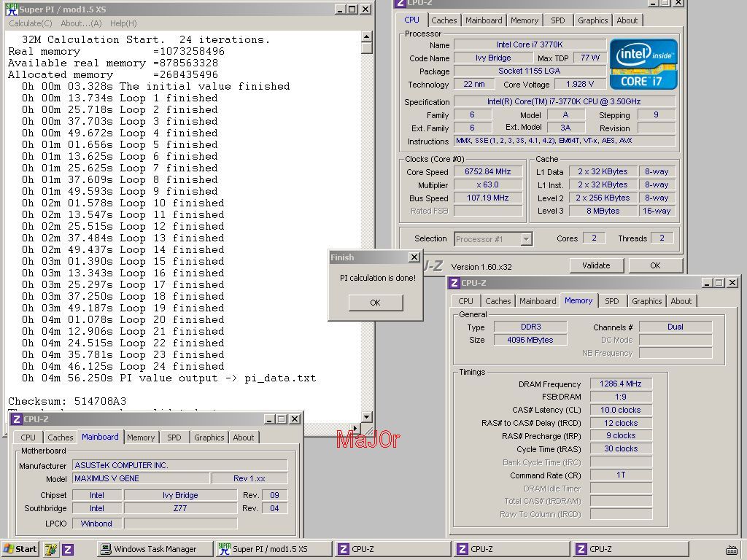Click the DRAM Frequency value 1286.4 MHz
The image size is (747, 560).
pyautogui.click(x=621, y=384)
